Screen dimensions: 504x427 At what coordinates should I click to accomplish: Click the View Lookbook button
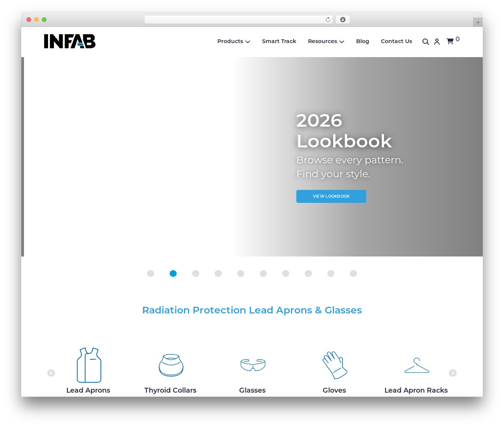coord(331,196)
